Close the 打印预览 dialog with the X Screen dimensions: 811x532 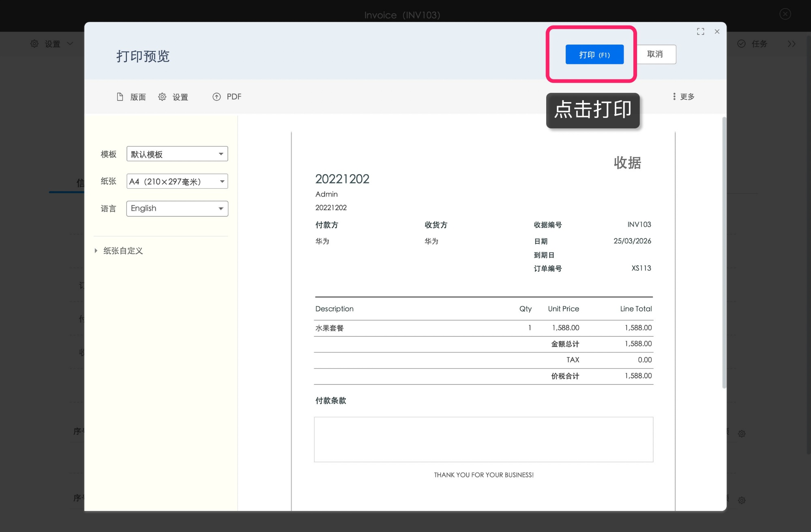(x=717, y=31)
